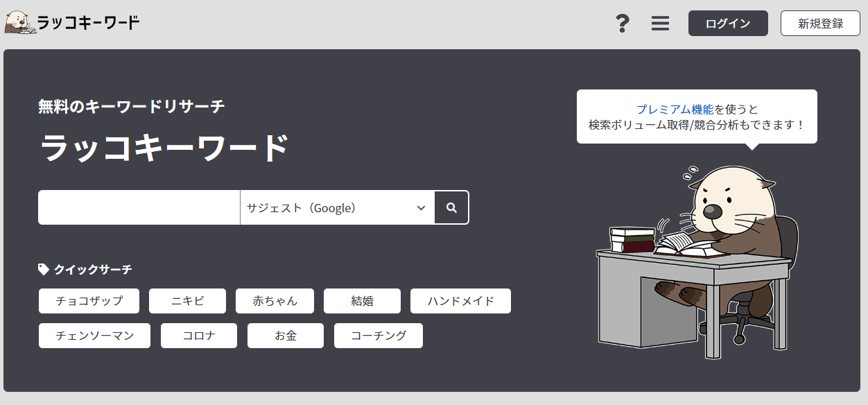Click the 無料のキーワードリサーチ subtitle

[132, 106]
